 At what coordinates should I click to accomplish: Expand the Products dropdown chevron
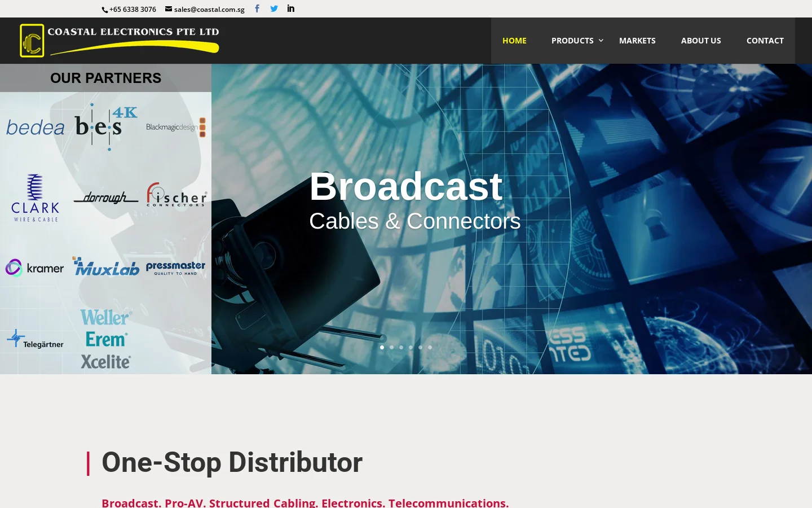pos(601,41)
